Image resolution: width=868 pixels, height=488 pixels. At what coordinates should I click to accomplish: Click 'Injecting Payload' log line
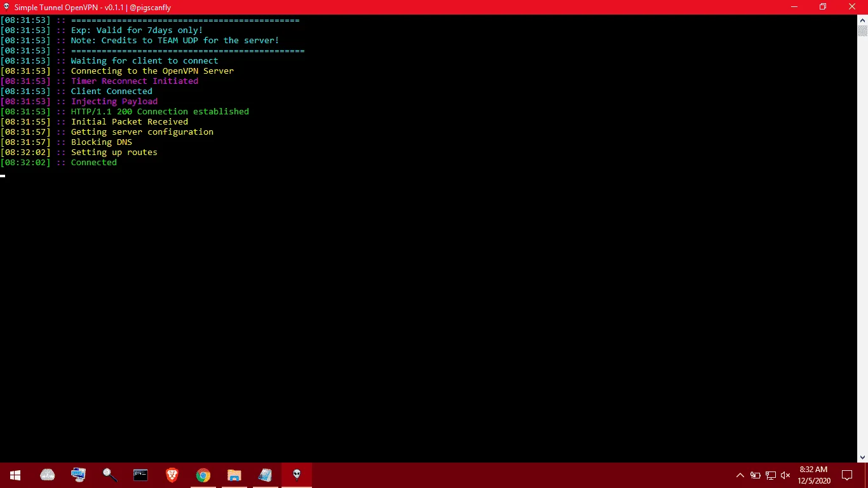[x=114, y=102]
